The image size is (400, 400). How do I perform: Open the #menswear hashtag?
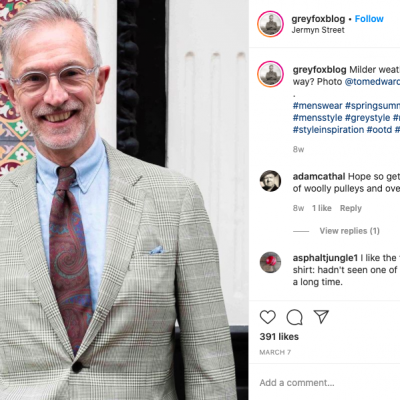click(x=317, y=106)
